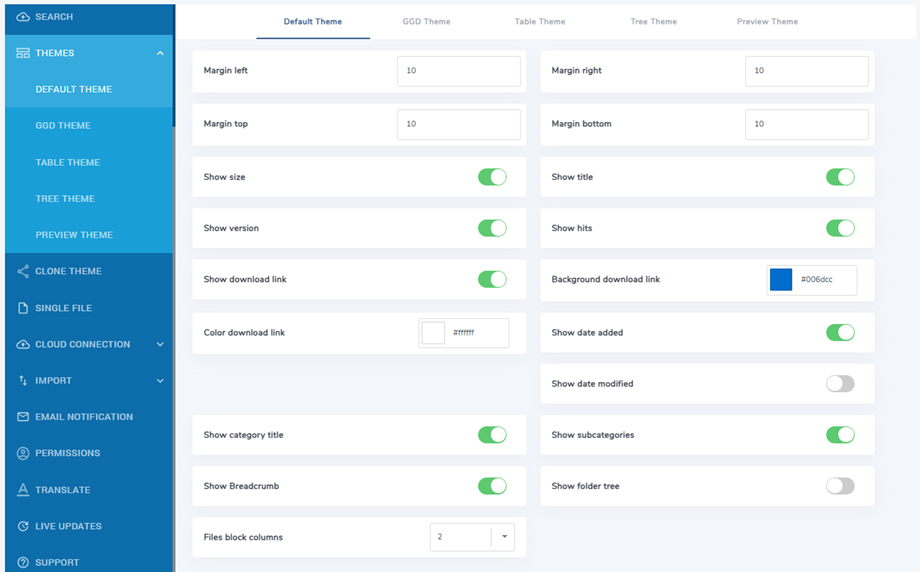Switch to the Table Theme tab

(540, 21)
